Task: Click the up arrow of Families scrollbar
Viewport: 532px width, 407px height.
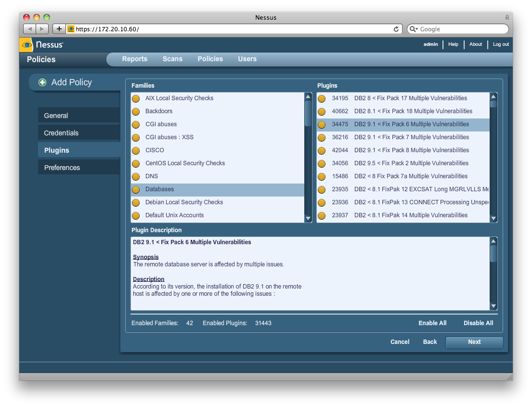Action: pos(308,97)
